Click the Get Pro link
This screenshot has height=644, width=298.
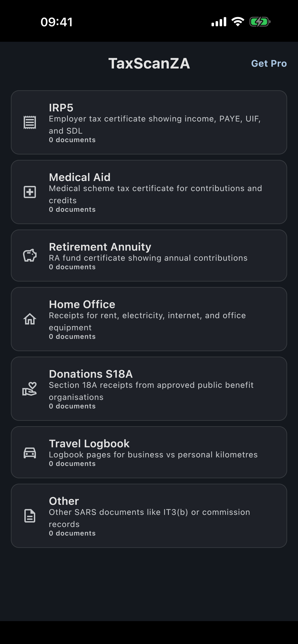[x=269, y=64]
